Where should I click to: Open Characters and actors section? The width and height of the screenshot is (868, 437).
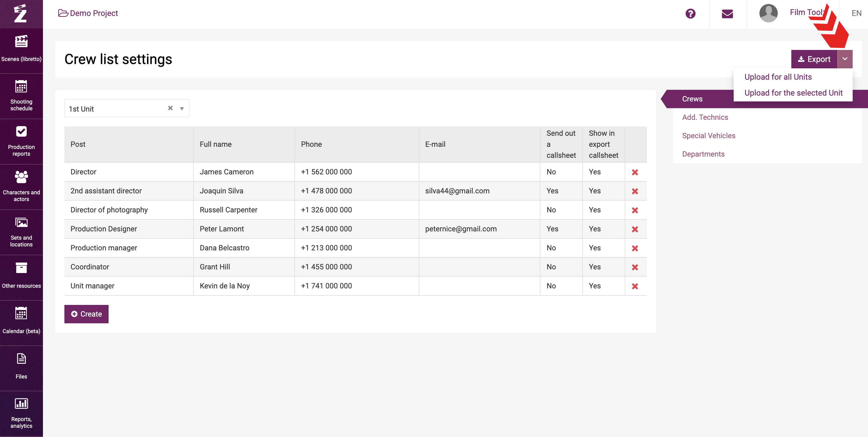pos(21,187)
